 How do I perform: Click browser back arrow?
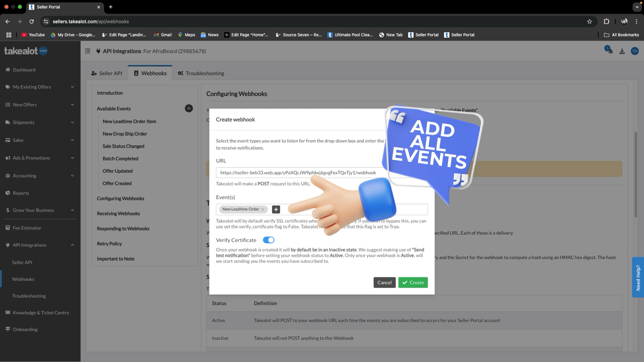pyautogui.click(x=8, y=21)
